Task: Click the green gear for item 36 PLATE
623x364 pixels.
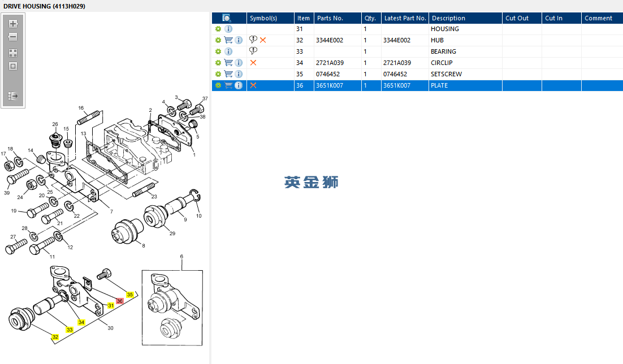Action: click(x=218, y=85)
